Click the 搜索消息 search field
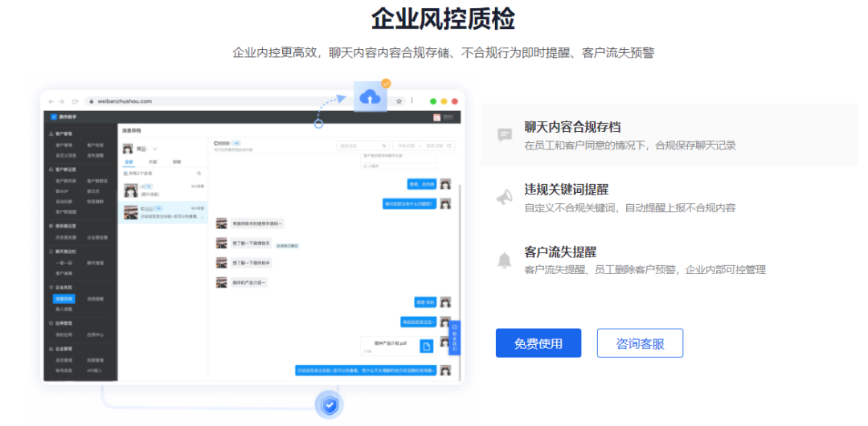 363,145
